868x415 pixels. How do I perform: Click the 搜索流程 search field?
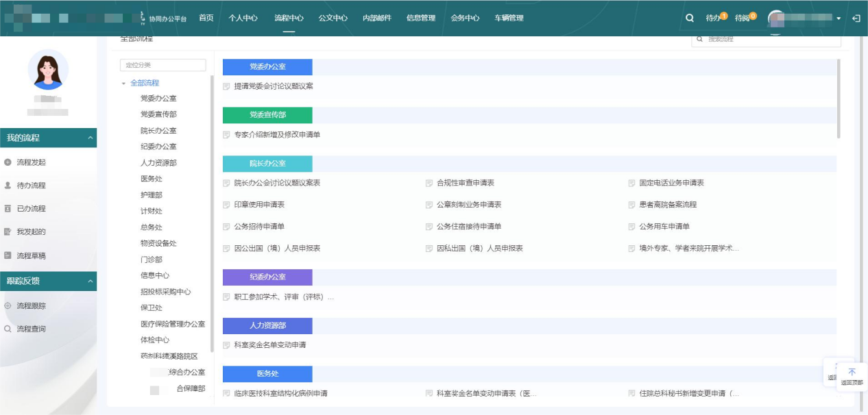(766, 39)
